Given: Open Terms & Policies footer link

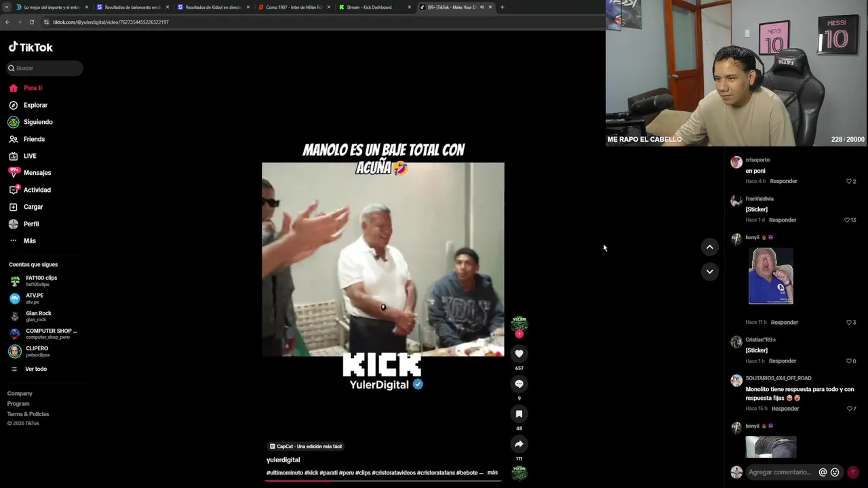Looking at the screenshot, I should coord(28,413).
